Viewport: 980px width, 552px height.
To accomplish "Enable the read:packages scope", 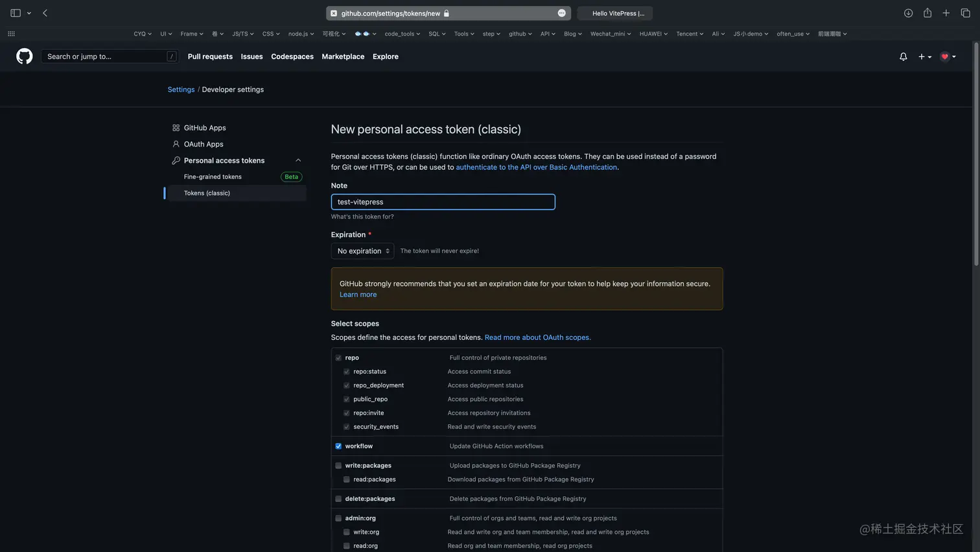I will [x=347, y=479].
